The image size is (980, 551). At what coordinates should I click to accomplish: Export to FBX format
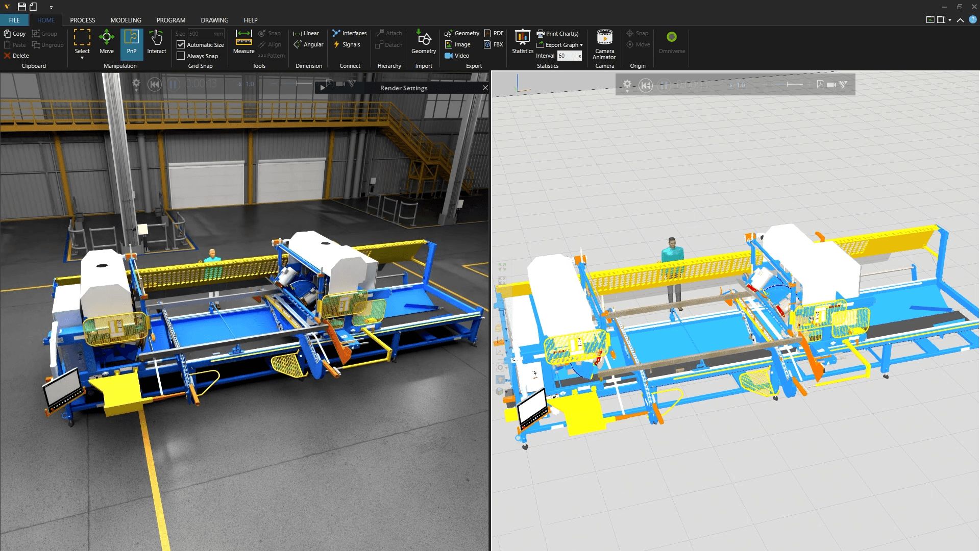494,44
